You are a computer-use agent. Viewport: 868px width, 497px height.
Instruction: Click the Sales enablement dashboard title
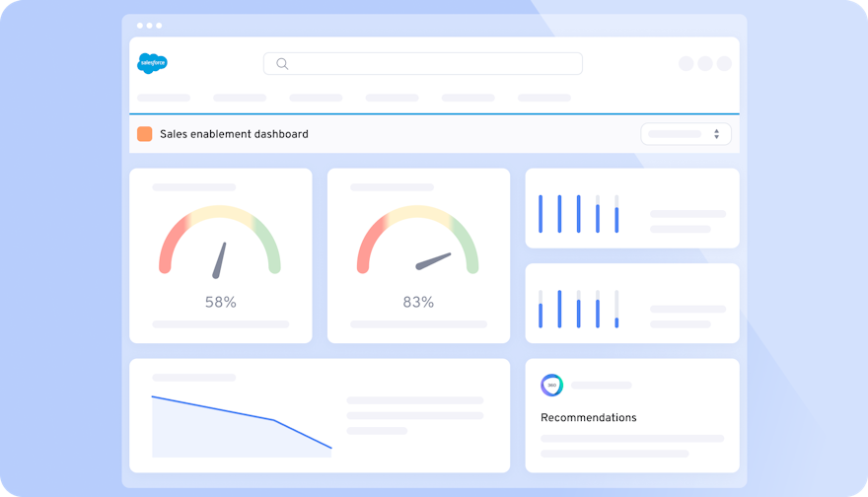pyautogui.click(x=234, y=134)
